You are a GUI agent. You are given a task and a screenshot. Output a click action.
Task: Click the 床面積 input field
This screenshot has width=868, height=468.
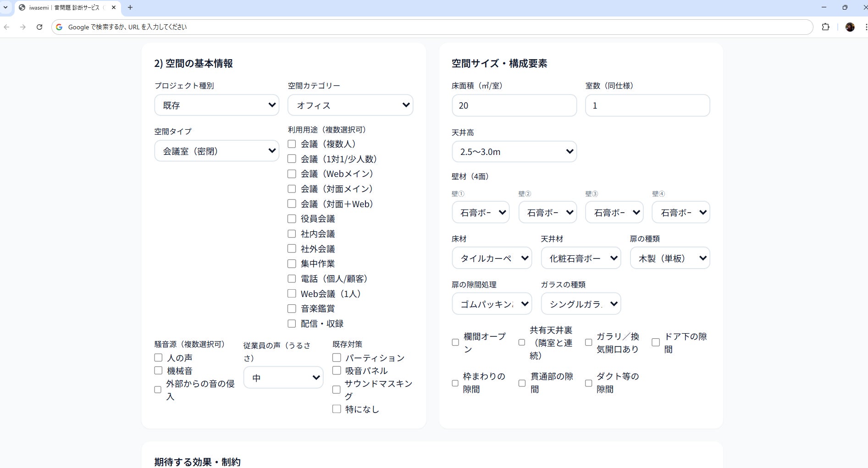pos(514,105)
